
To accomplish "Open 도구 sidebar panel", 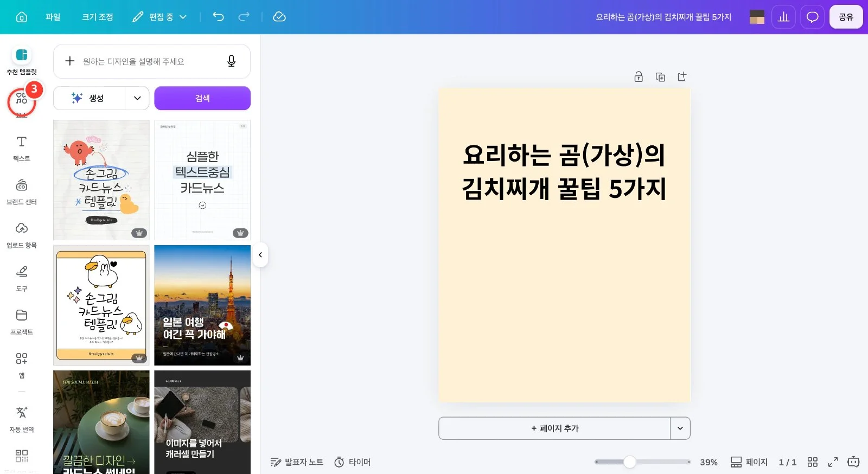I will [x=22, y=279].
